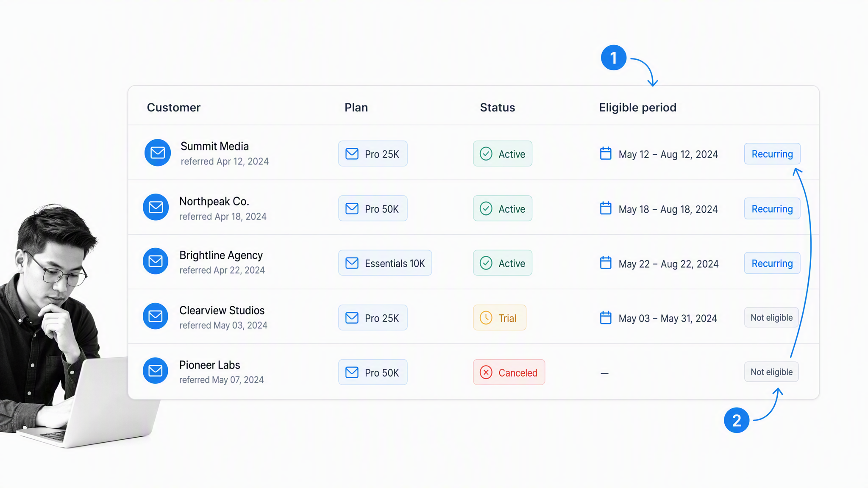Click the Not eligible tag for Pioneer Labs
The image size is (868, 488).
[771, 372]
